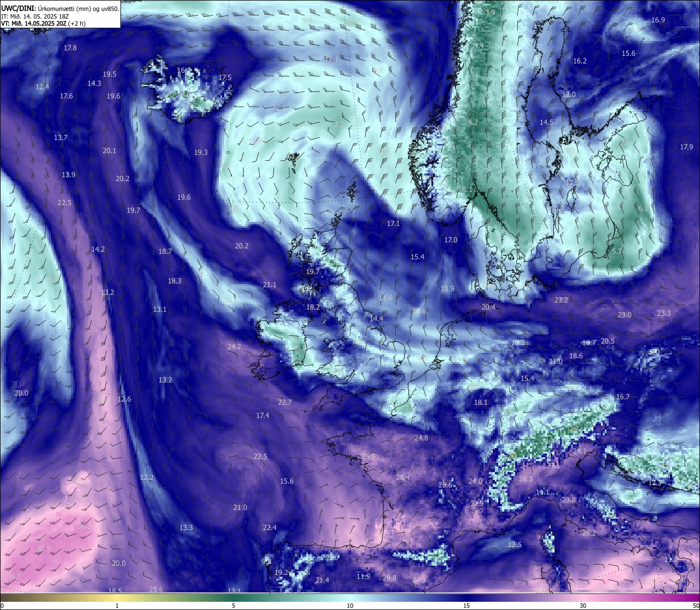Click the 36.9 value in the pink area
Screen dimensions: 700x610
44,549
